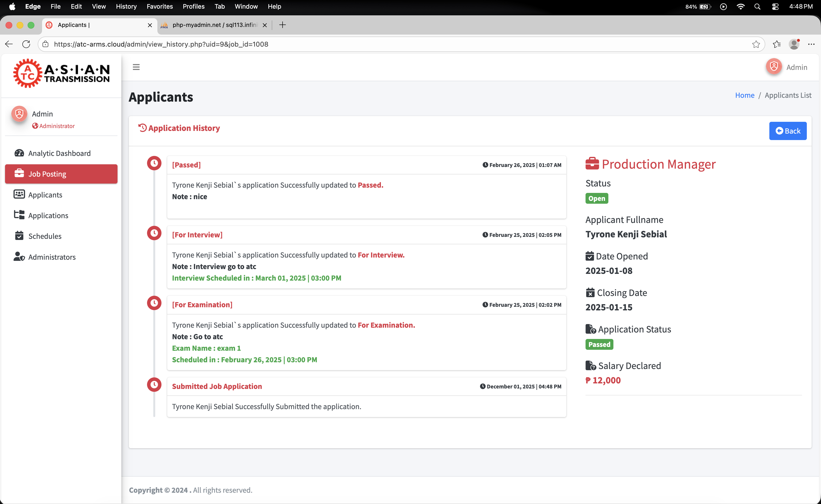The image size is (821, 504).
Task: Open the Schedules calendar item
Action: click(x=45, y=236)
